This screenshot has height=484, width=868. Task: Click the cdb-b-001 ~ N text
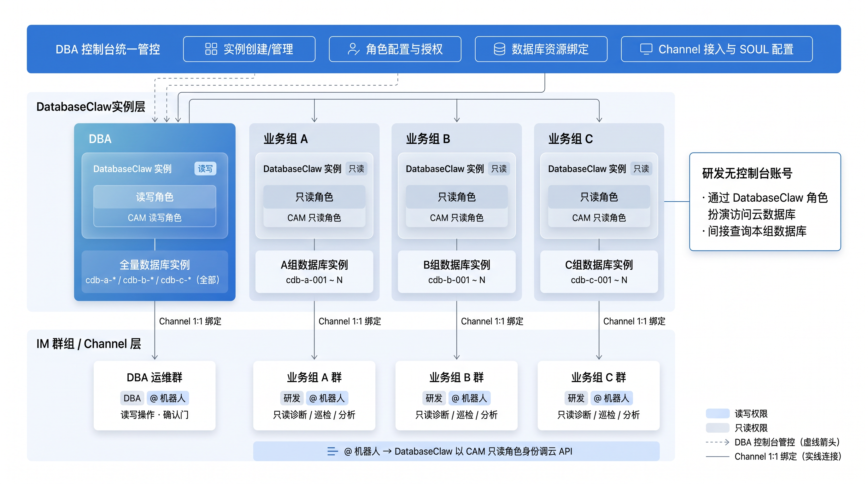(457, 280)
